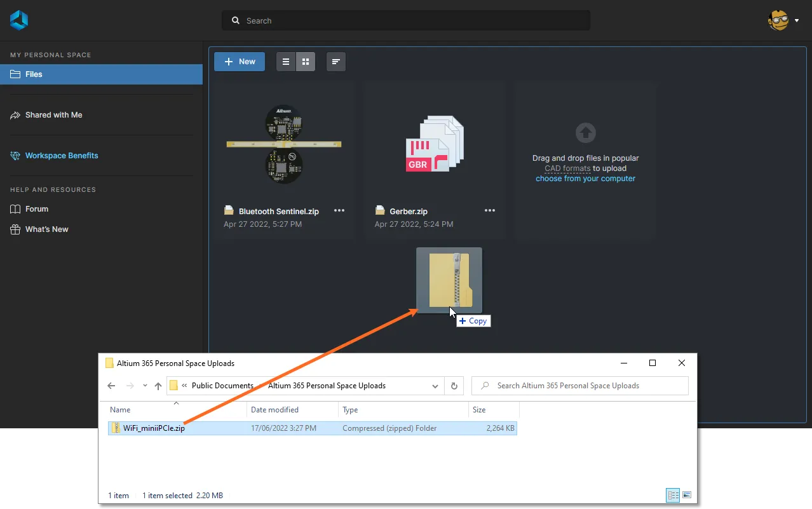
Task: Open Workspace Benefits
Action: click(x=62, y=156)
